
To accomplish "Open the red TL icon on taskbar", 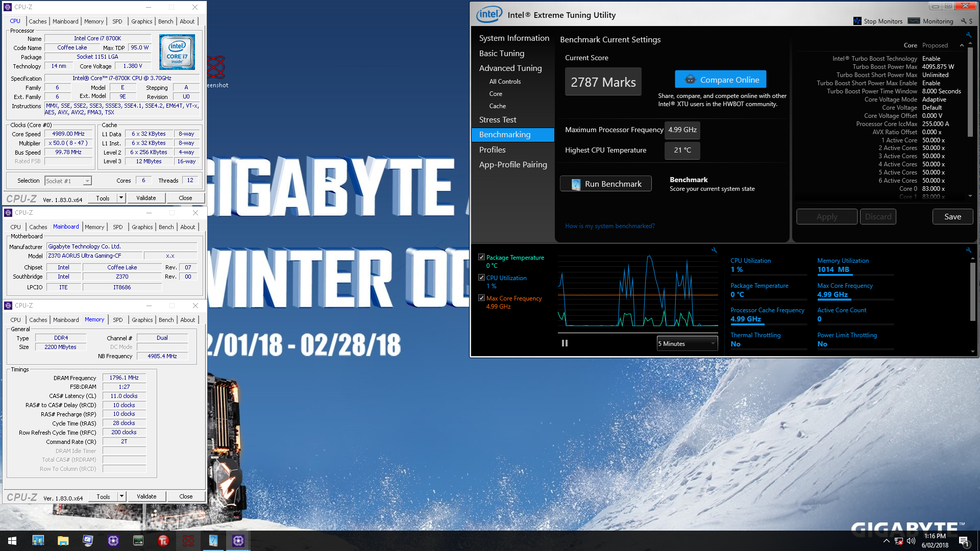I will click(x=163, y=541).
